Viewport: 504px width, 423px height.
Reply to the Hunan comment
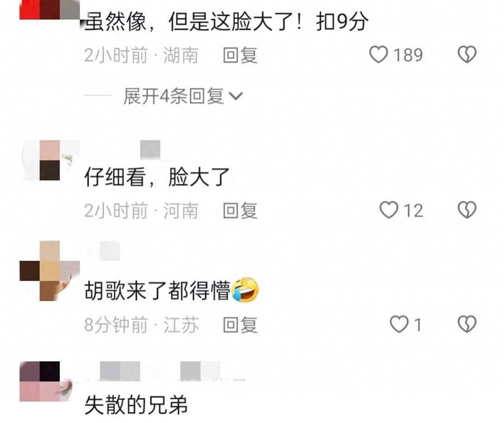coord(240,55)
